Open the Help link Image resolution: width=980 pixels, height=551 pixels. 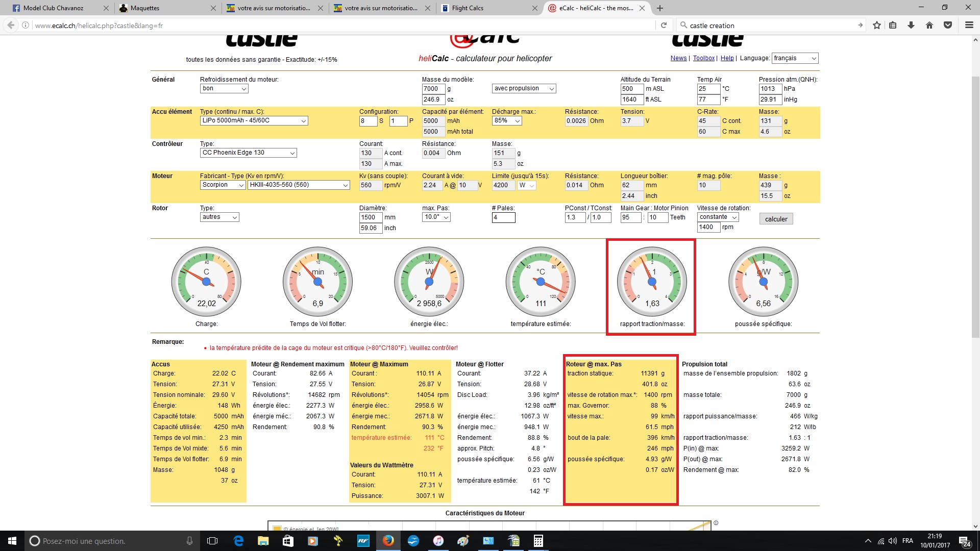[727, 58]
